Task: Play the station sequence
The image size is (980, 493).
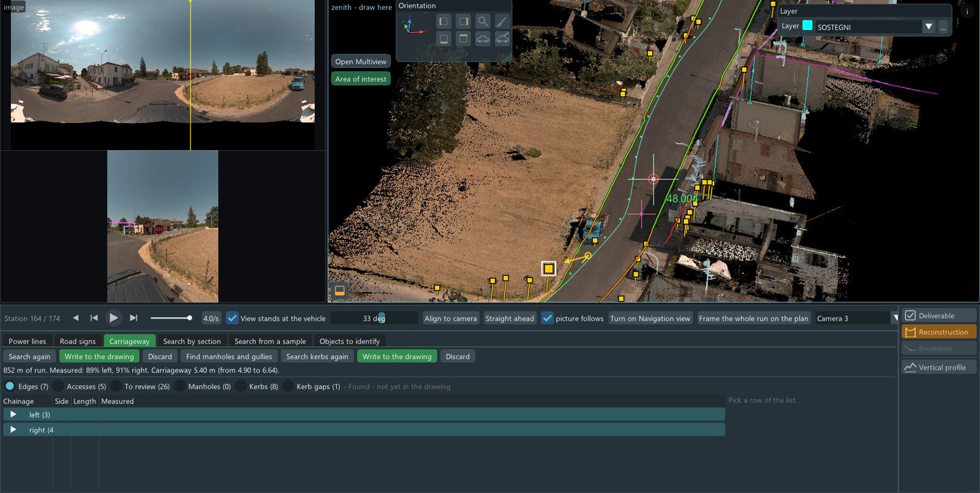Action: (113, 318)
